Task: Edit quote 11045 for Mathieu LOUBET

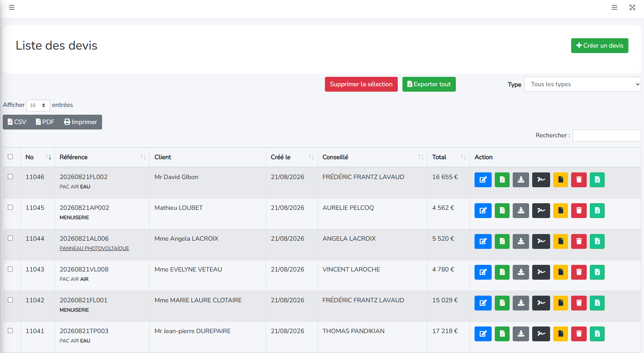Action: (x=483, y=211)
